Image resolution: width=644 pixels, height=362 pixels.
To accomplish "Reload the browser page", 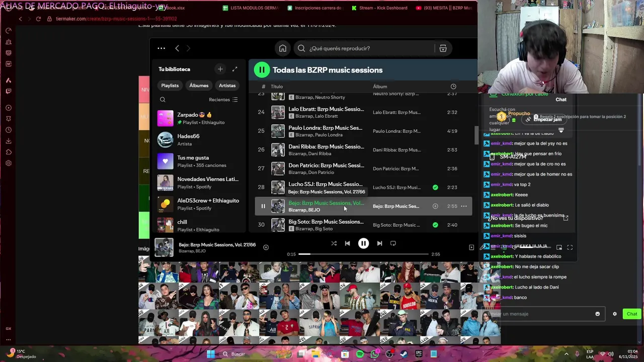I will pos(38,19).
